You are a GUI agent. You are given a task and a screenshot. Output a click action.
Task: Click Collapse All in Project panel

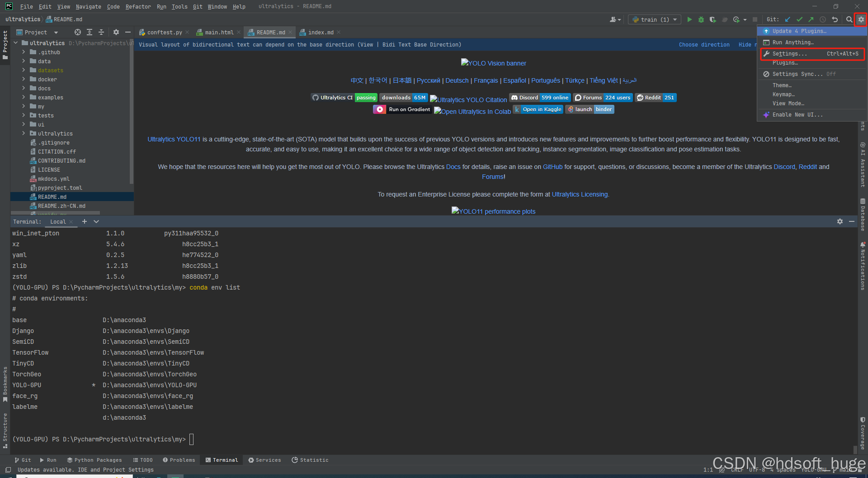tap(101, 32)
